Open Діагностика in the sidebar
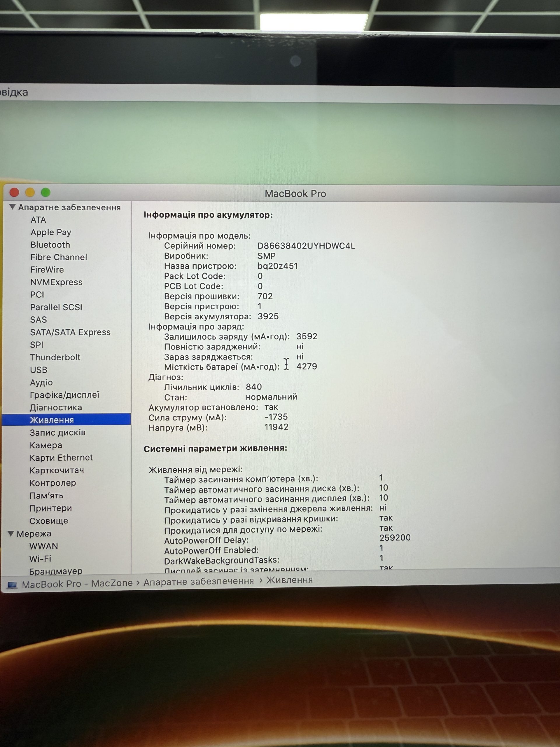This screenshot has width=560, height=747. (x=56, y=408)
